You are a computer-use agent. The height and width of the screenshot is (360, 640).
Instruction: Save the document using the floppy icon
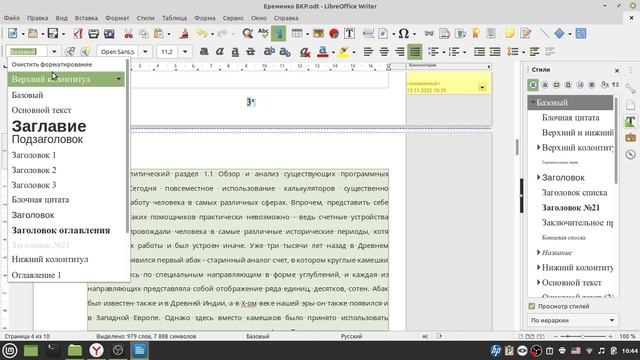tap(53, 33)
